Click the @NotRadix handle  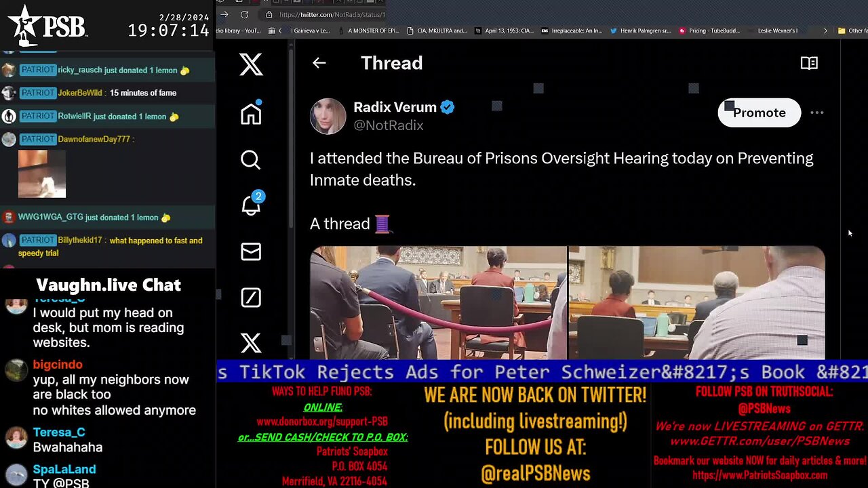pos(389,125)
